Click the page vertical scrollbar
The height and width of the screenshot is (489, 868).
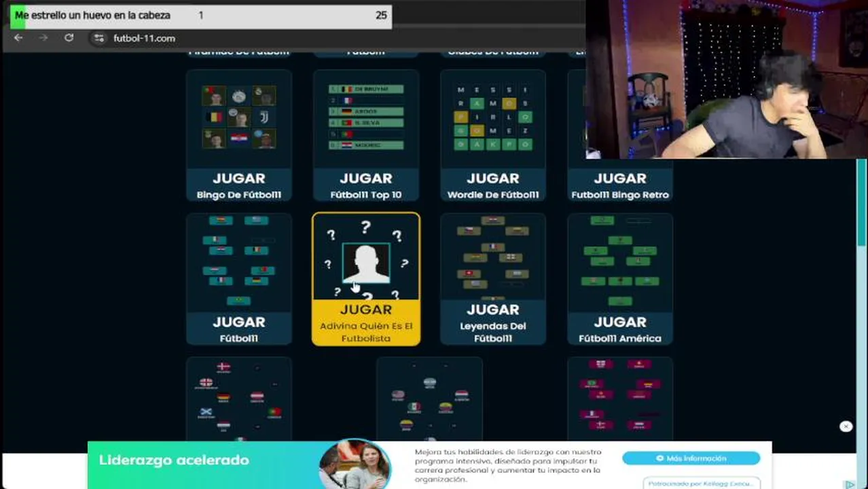[x=862, y=204]
